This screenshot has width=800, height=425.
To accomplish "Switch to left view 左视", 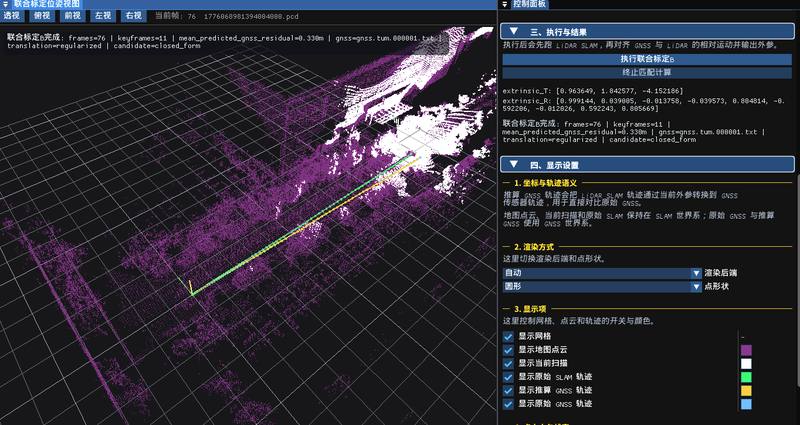I will pos(103,16).
